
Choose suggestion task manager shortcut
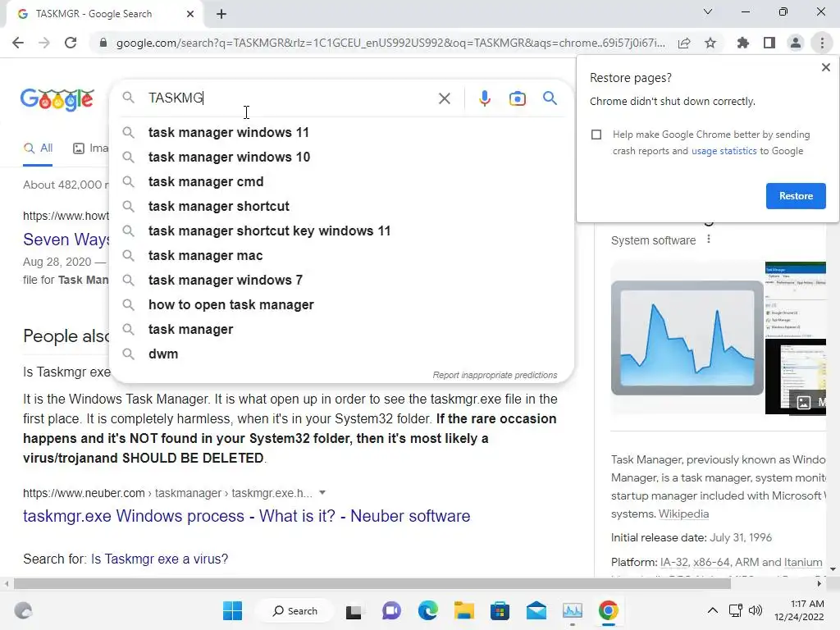click(341, 206)
